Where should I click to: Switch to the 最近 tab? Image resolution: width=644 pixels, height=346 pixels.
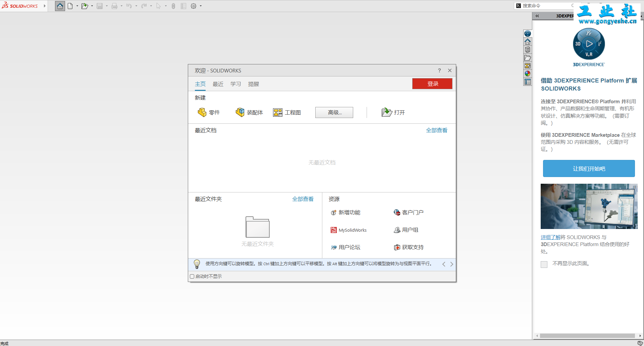click(218, 84)
